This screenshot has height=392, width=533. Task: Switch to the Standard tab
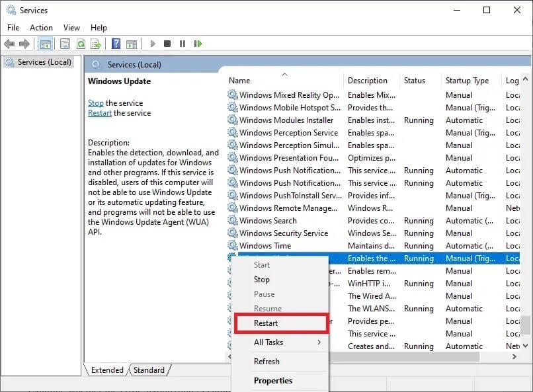tap(149, 370)
